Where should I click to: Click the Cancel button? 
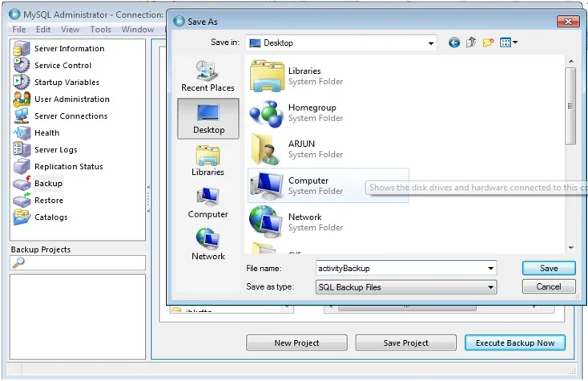coord(549,286)
